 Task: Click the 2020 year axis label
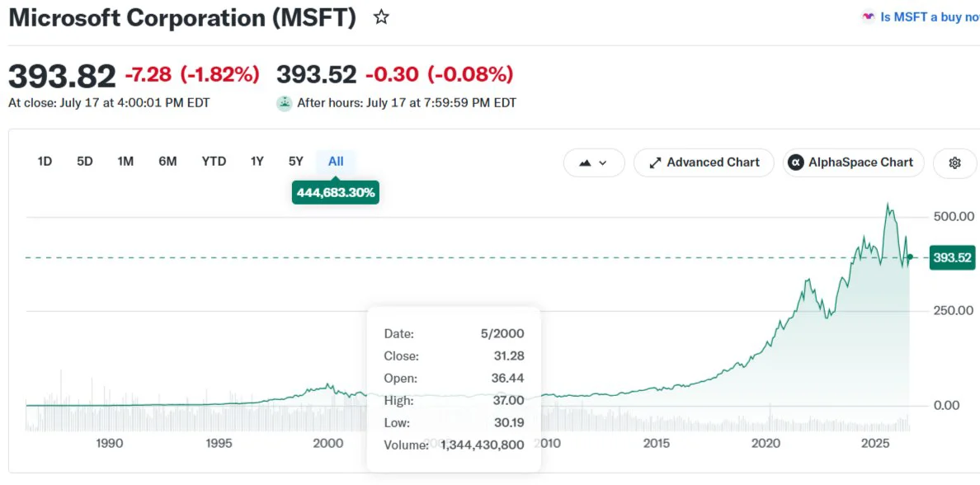click(767, 444)
